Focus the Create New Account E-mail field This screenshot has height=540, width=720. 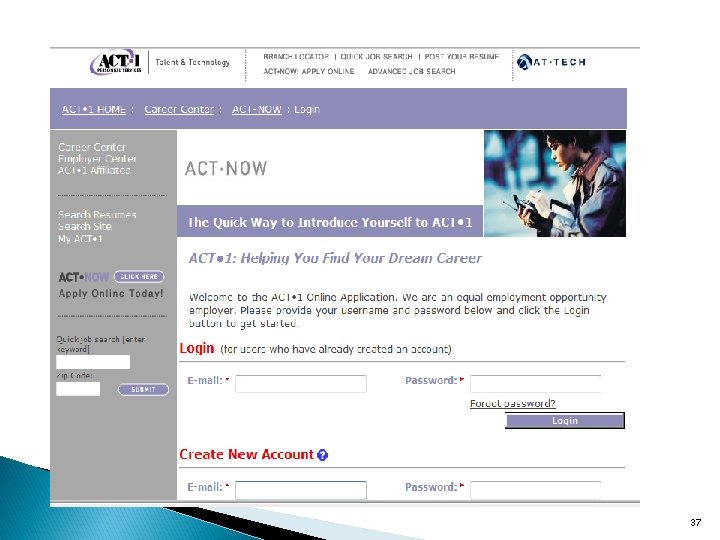pos(301,490)
